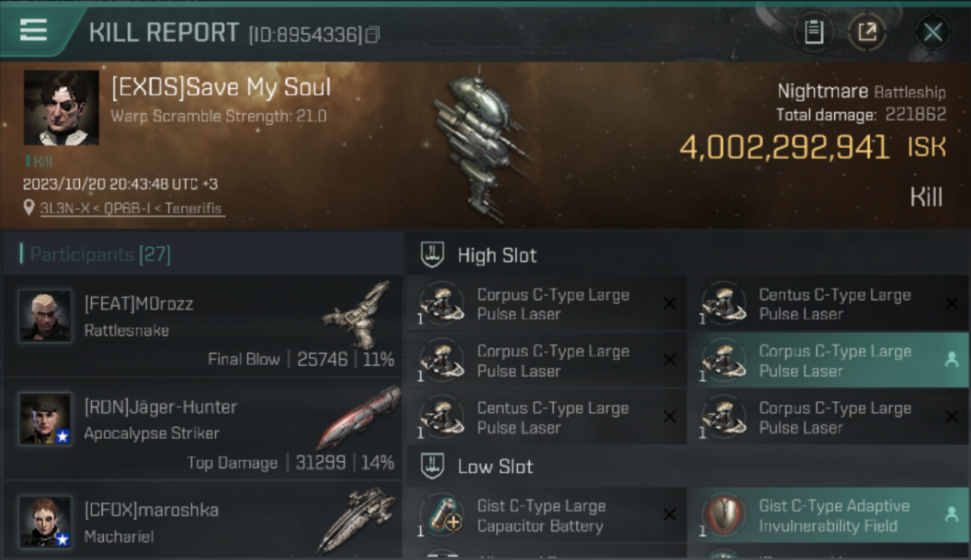
Task: Share kill report via export icon
Action: 866,32
